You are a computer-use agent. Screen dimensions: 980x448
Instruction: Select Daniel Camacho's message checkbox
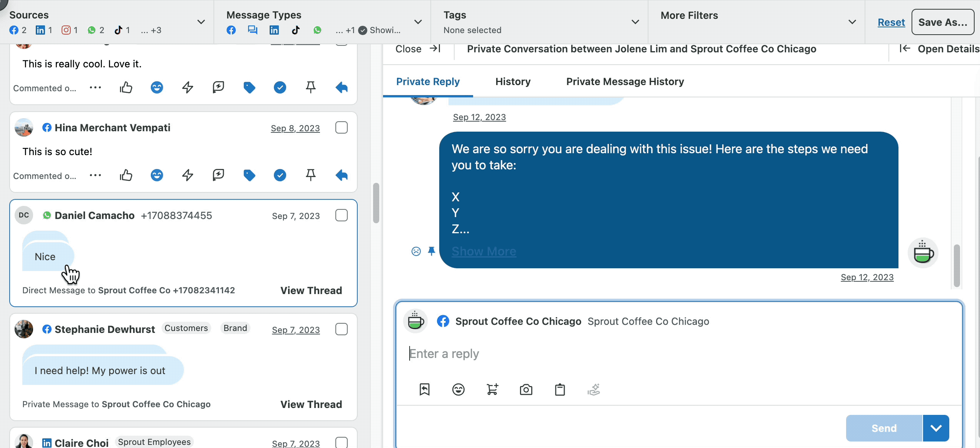[341, 215]
